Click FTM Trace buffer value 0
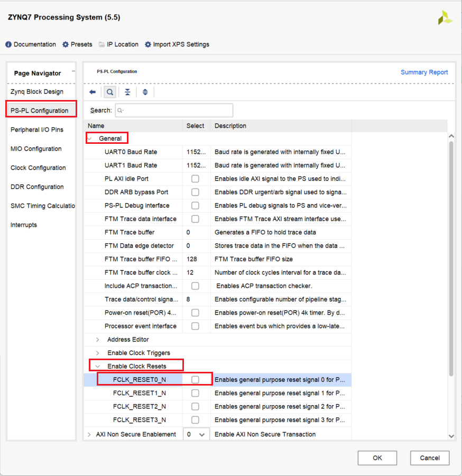Viewport: 462px width, 476px height. (x=188, y=233)
